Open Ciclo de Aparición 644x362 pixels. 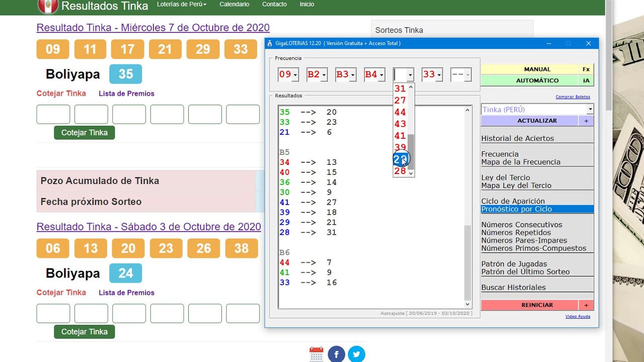pos(513,201)
